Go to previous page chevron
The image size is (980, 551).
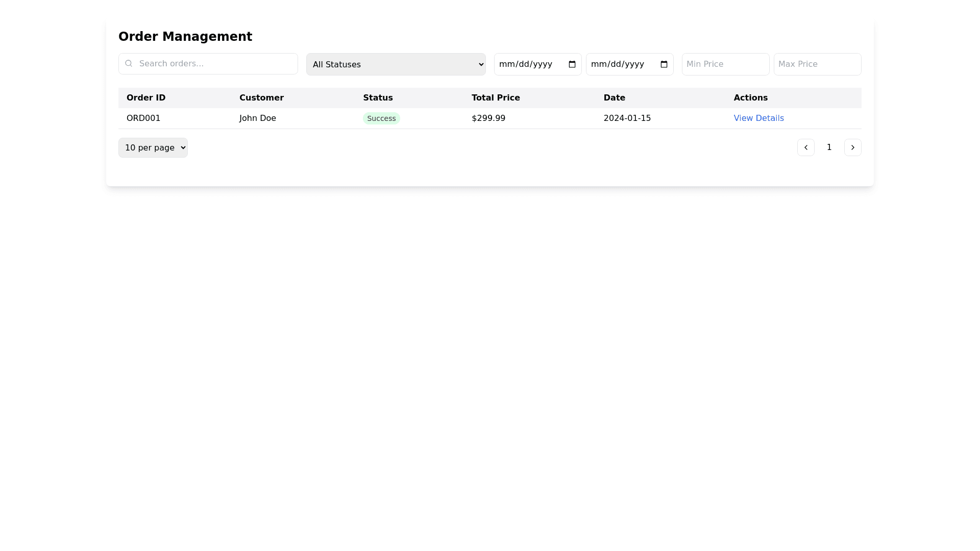[x=805, y=147]
